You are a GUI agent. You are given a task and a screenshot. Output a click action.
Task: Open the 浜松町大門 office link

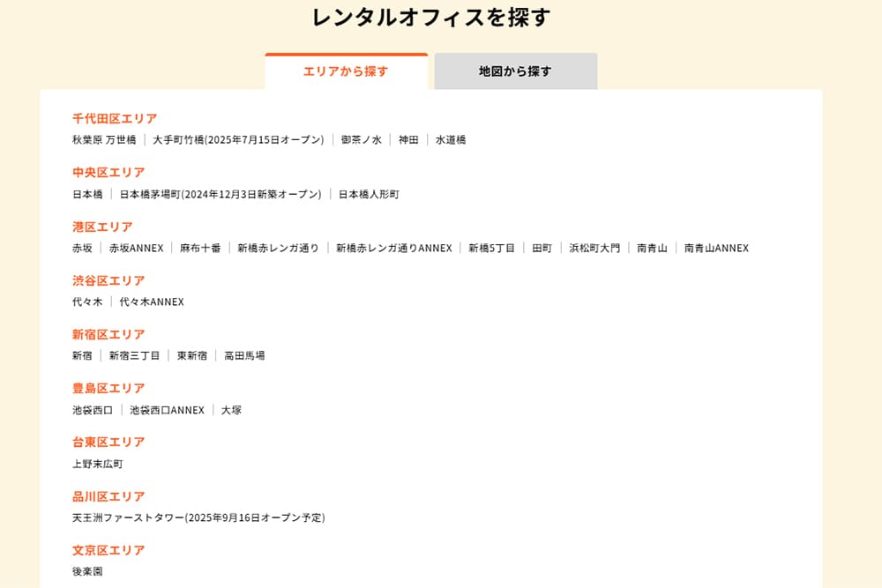click(x=594, y=248)
